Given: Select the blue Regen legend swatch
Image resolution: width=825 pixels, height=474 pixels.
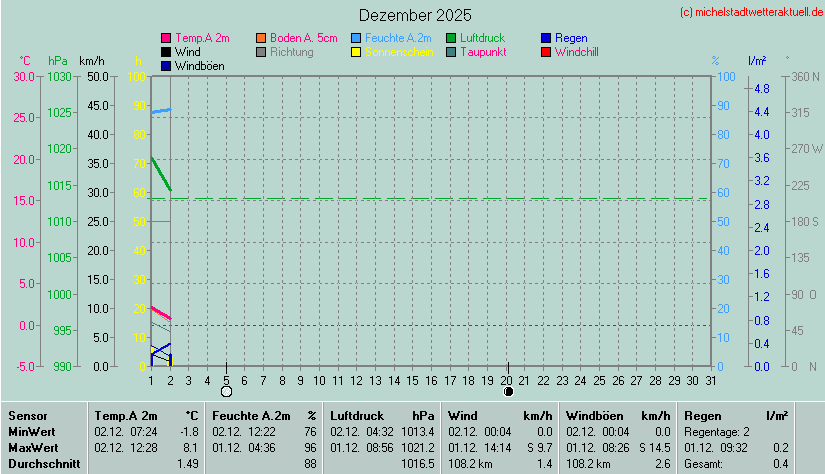Looking at the screenshot, I should click(546, 38).
